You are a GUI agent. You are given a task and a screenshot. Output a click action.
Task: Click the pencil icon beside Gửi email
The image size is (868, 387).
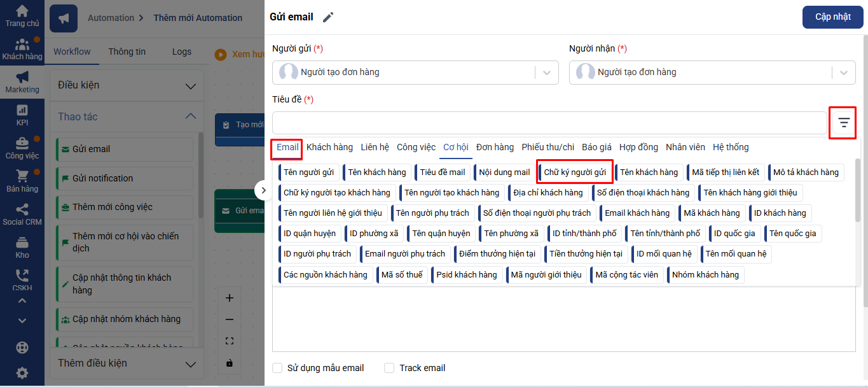click(328, 17)
